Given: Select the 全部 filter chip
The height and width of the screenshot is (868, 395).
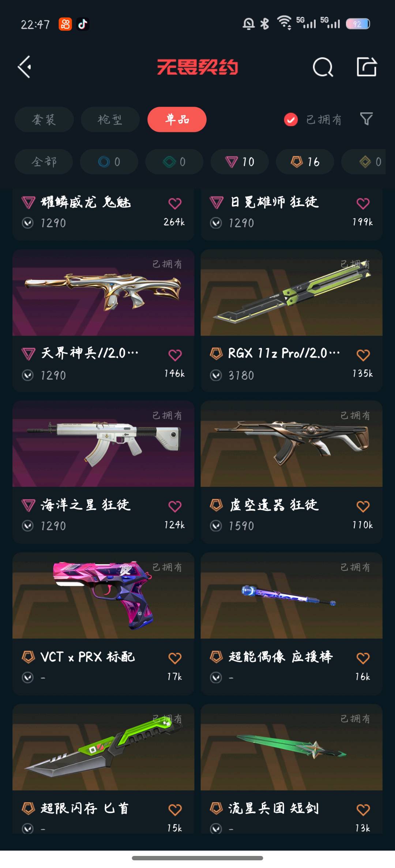Looking at the screenshot, I should [44, 162].
